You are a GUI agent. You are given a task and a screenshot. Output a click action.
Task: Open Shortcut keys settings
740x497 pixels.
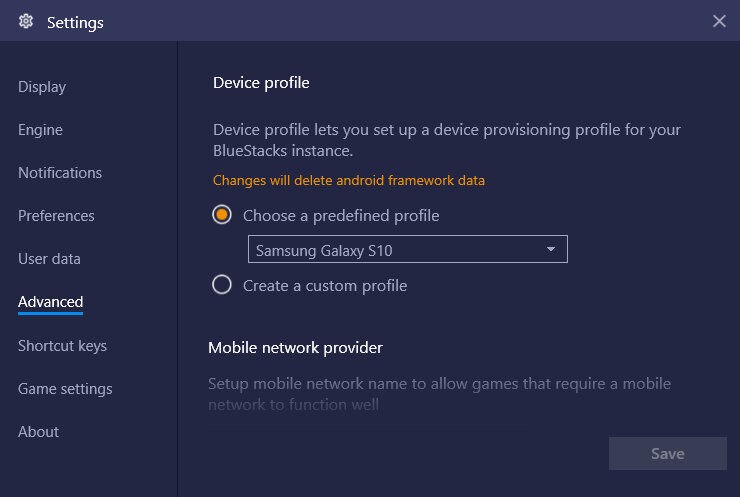[62, 346]
